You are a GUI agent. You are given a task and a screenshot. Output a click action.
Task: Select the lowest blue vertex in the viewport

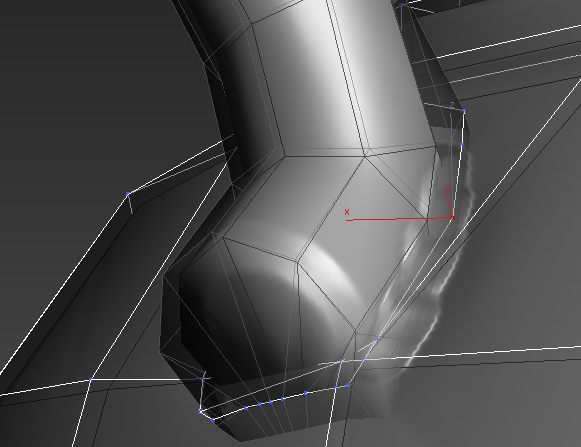click(213, 420)
